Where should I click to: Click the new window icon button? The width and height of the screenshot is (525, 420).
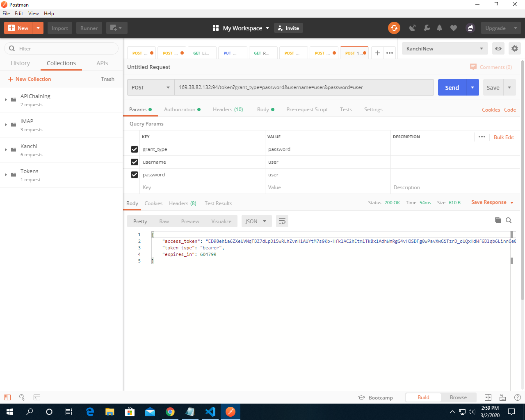point(116,28)
